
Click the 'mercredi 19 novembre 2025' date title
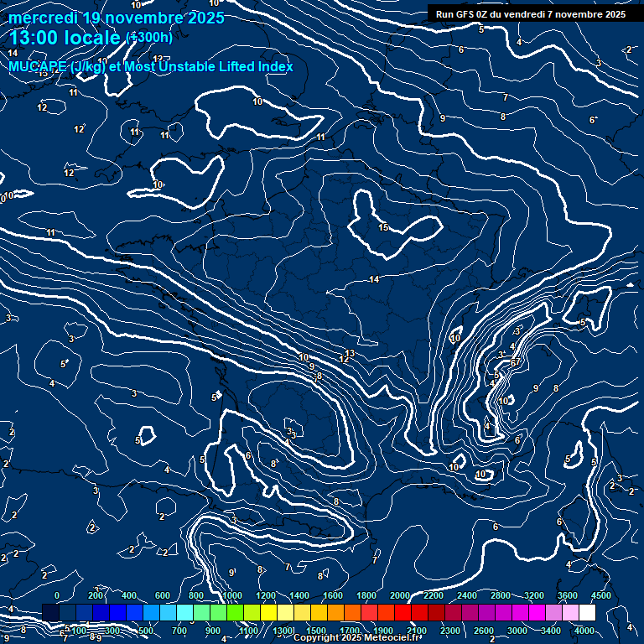pyautogui.click(x=117, y=18)
